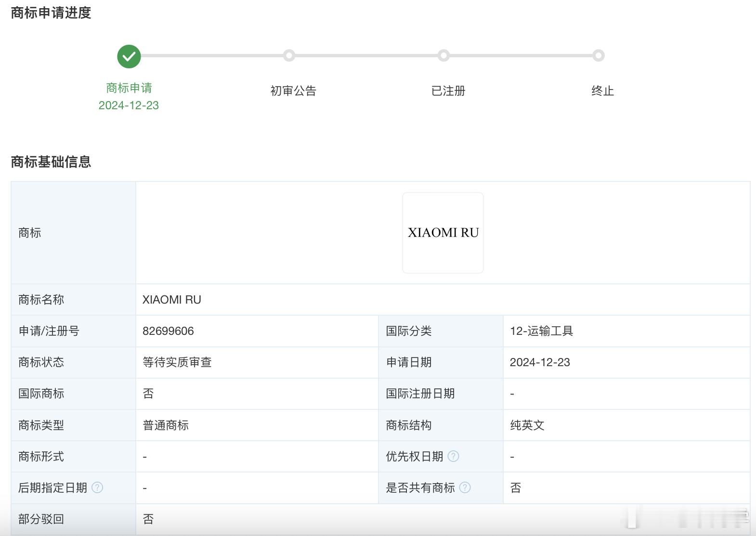Viewport: 756px width, 536px height.
Task: Select the 申请日期 value 2024-12-23
Action: 540,362
